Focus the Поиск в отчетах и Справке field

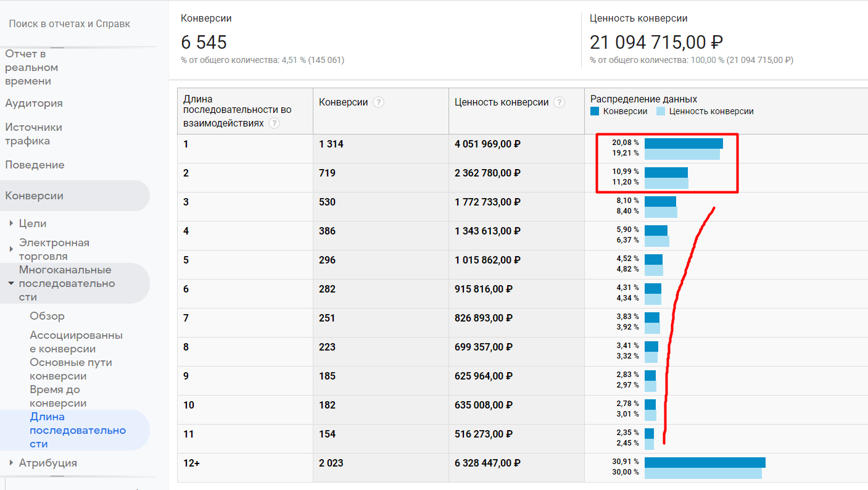(70, 23)
